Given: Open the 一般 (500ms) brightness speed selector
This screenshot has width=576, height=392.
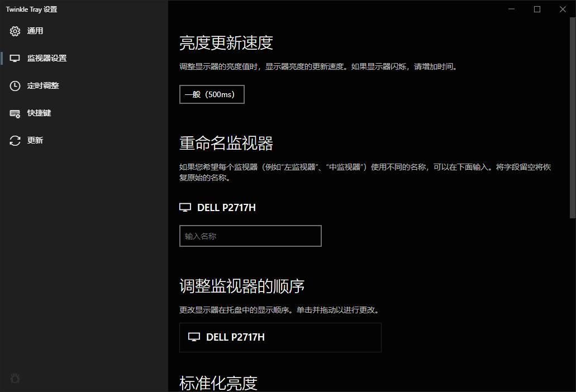Looking at the screenshot, I should pos(212,94).
